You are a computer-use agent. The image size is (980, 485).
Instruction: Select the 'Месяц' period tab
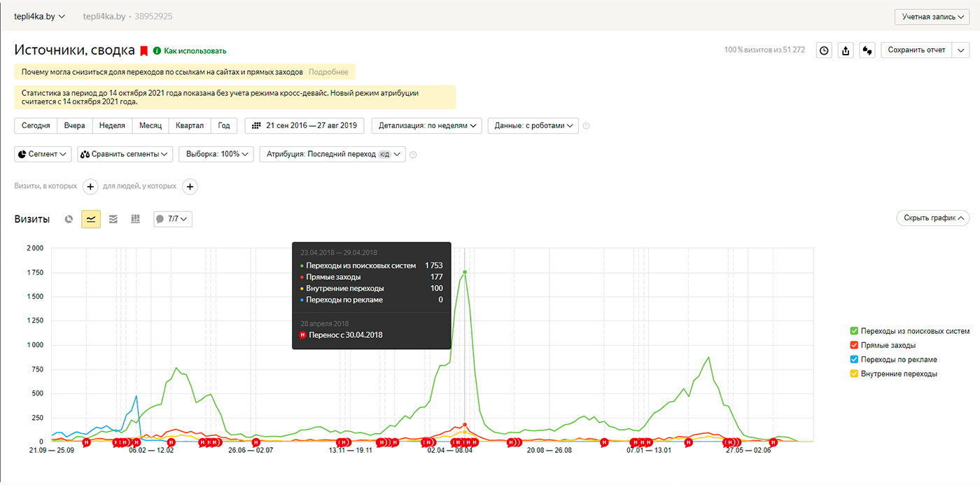pos(150,126)
